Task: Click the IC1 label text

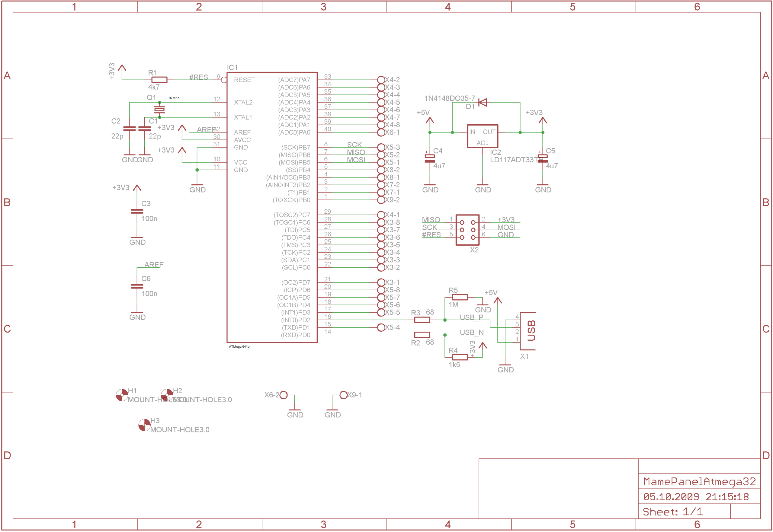Action: coord(232,68)
